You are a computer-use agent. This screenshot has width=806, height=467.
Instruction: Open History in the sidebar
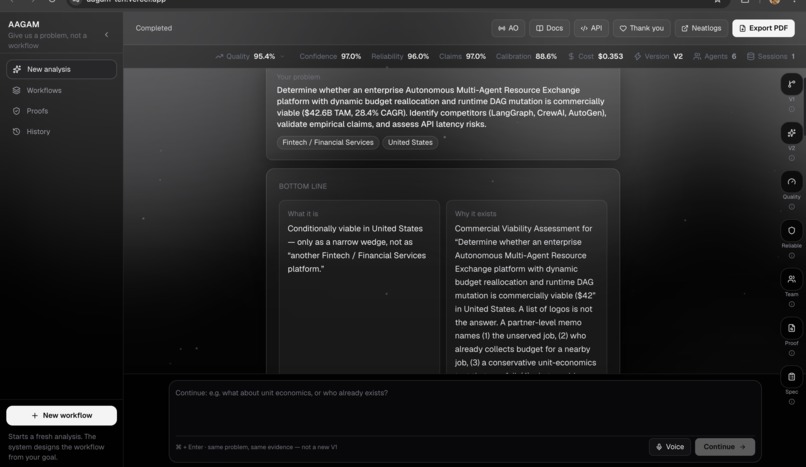coord(61,132)
